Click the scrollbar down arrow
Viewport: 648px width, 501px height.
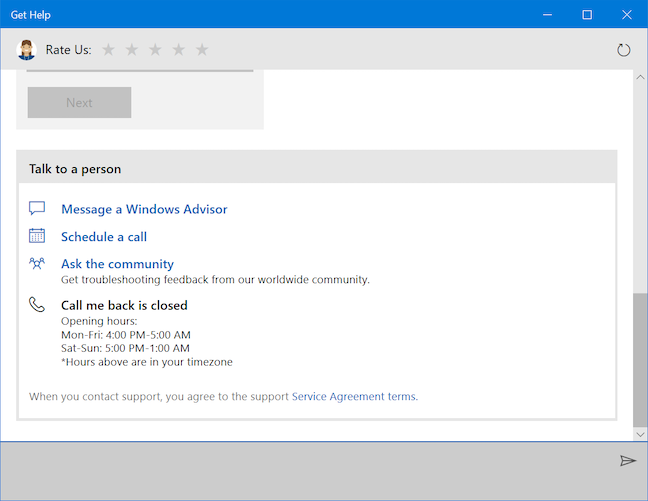click(640, 434)
